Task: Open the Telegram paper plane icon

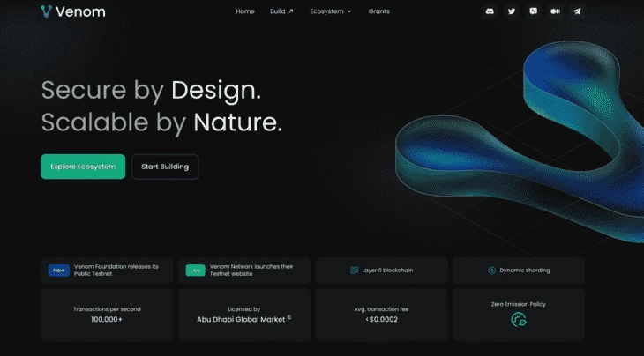Action: 577,11
